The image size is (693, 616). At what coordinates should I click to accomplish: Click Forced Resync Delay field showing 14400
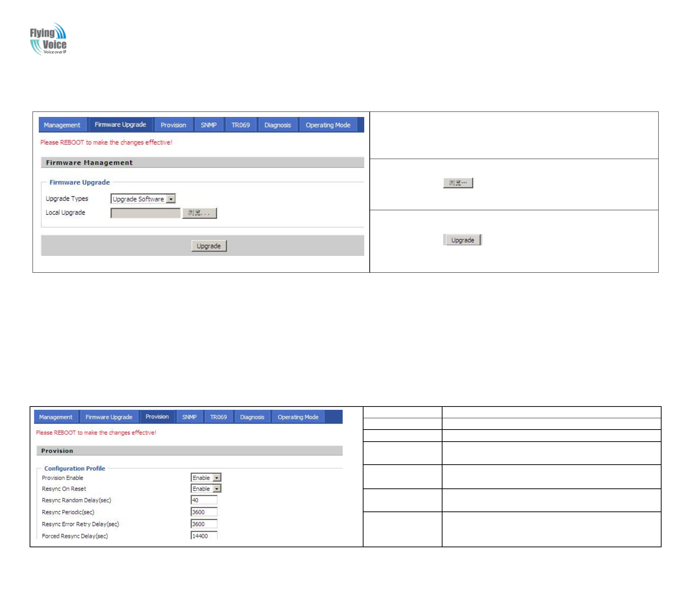pyautogui.click(x=204, y=536)
